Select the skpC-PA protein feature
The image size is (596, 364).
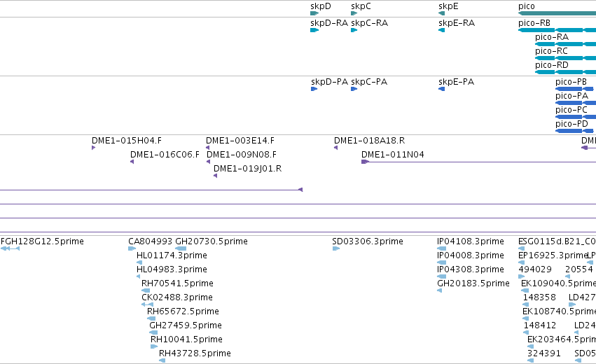tap(354, 89)
